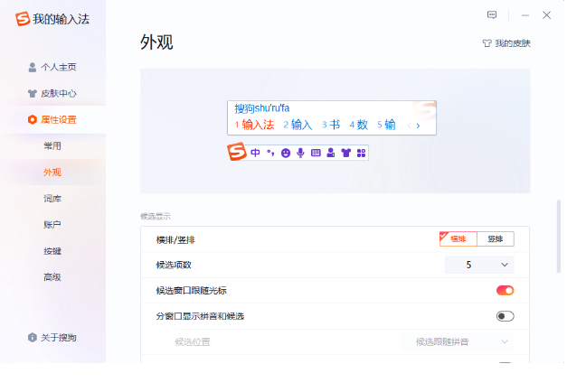Screen dimensions: 567x392
Task: Click the T-shirt icon next to 我的皮肤
Action: tap(487, 43)
